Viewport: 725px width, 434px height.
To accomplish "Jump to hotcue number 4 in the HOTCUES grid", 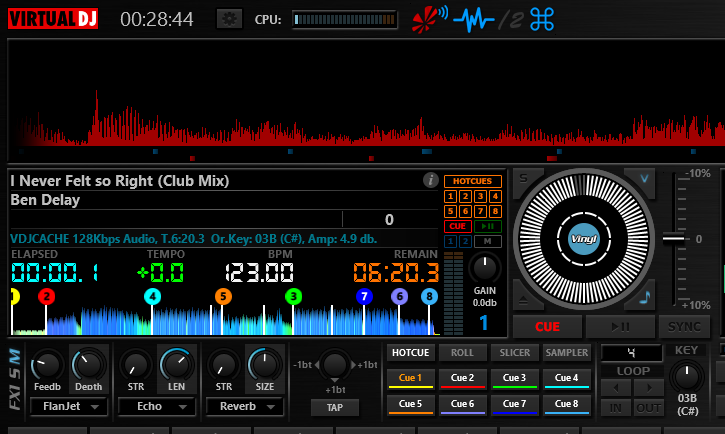I will coord(495,196).
